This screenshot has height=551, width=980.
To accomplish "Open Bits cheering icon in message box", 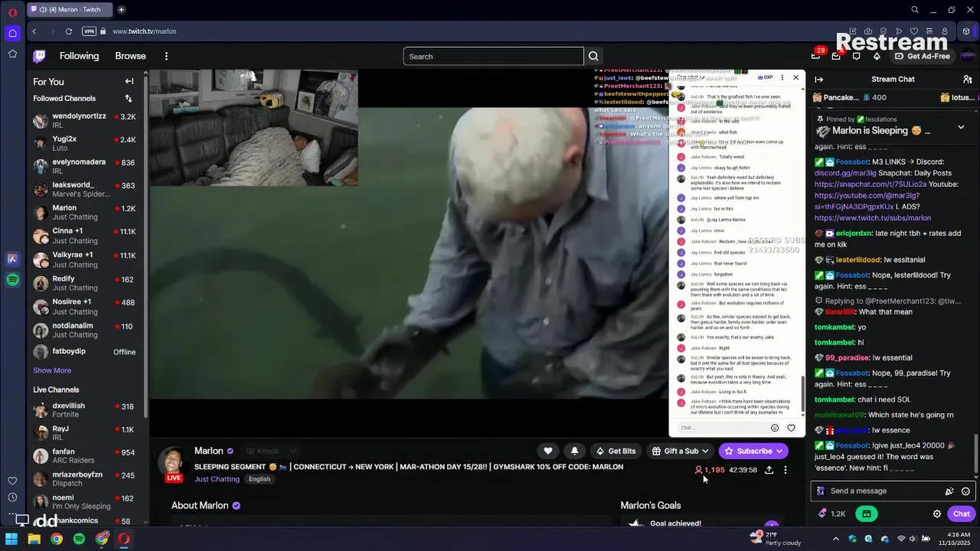I will 949,491.
